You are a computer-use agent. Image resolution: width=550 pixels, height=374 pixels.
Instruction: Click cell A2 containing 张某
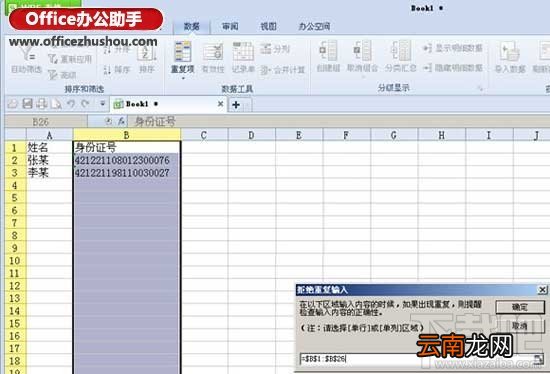[49, 160]
